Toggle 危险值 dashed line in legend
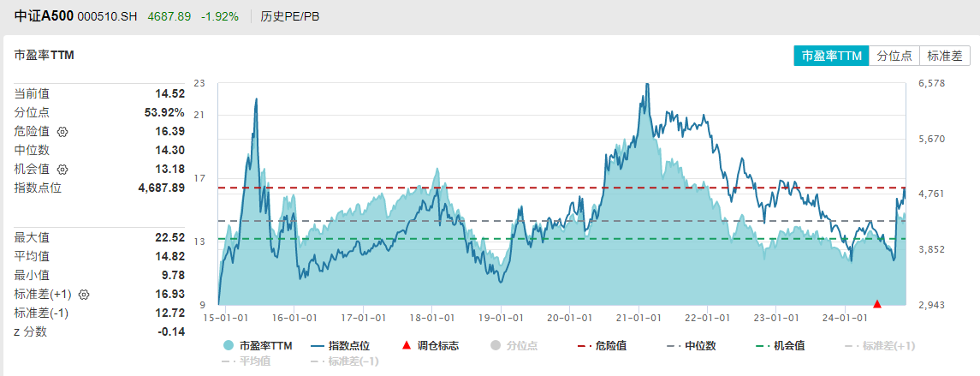The width and height of the screenshot is (980, 376). [x=603, y=346]
